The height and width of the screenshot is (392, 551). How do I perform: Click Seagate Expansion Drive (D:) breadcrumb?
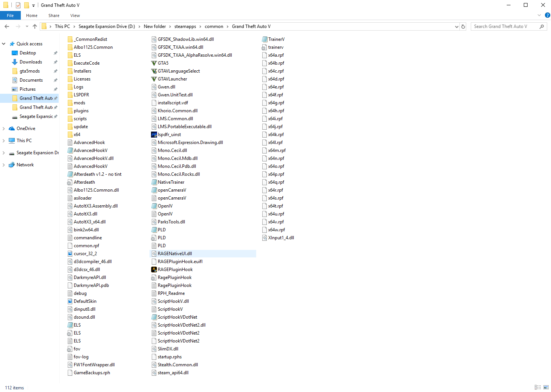[107, 26]
